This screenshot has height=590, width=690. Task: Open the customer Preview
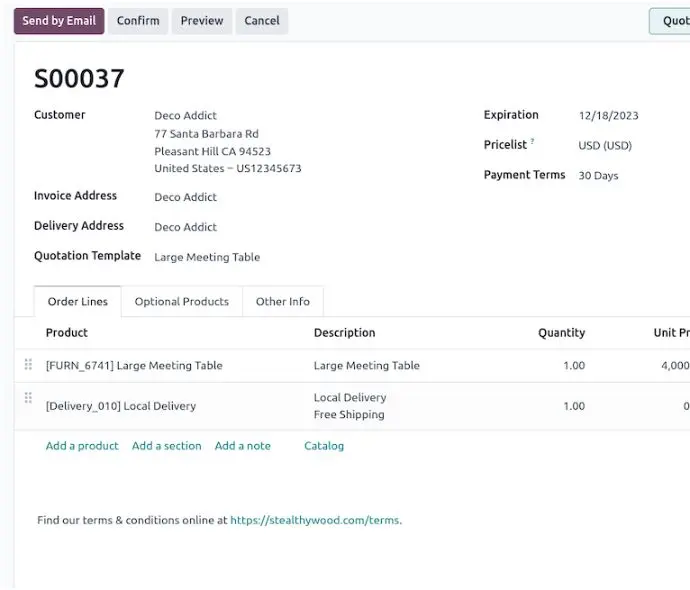pyautogui.click(x=202, y=21)
